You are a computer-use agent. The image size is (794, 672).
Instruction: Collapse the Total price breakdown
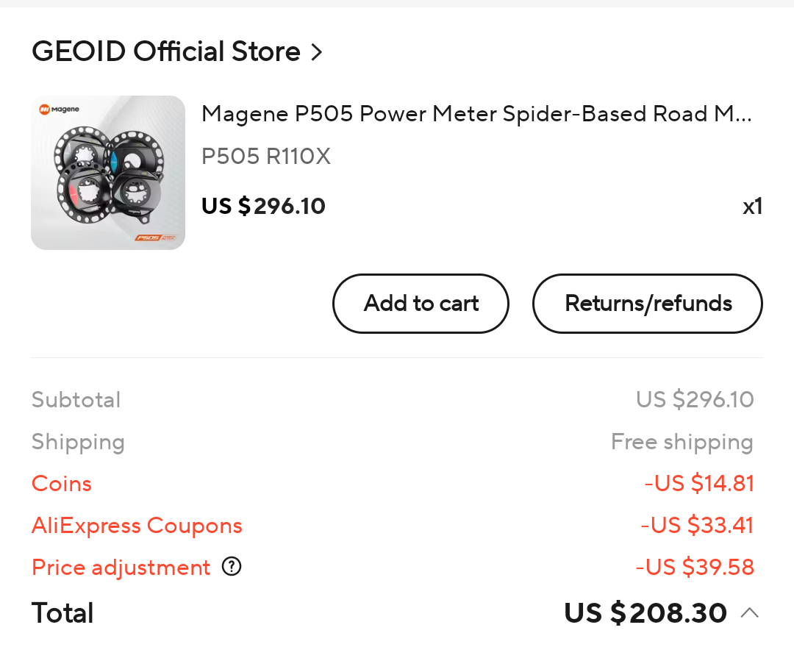point(749,612)
